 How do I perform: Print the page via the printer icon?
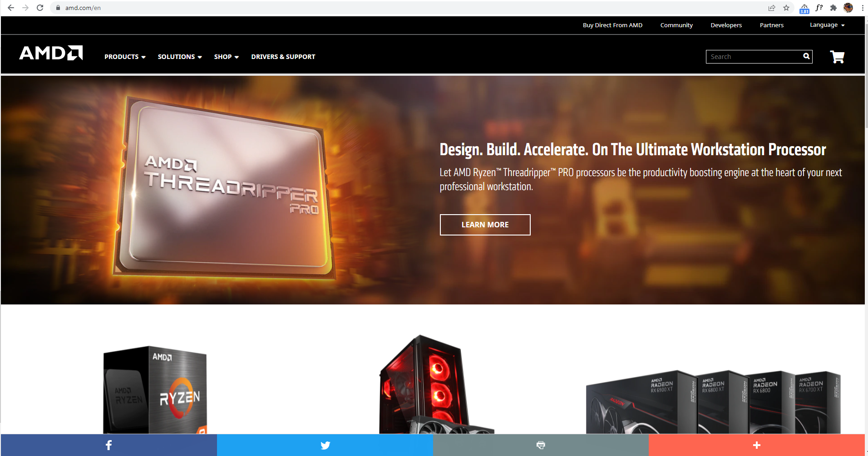[540, 445]
